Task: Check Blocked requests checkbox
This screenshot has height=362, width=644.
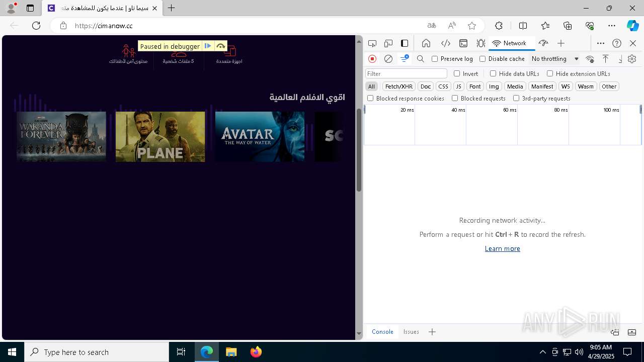Action: click(x=455, y=99)
